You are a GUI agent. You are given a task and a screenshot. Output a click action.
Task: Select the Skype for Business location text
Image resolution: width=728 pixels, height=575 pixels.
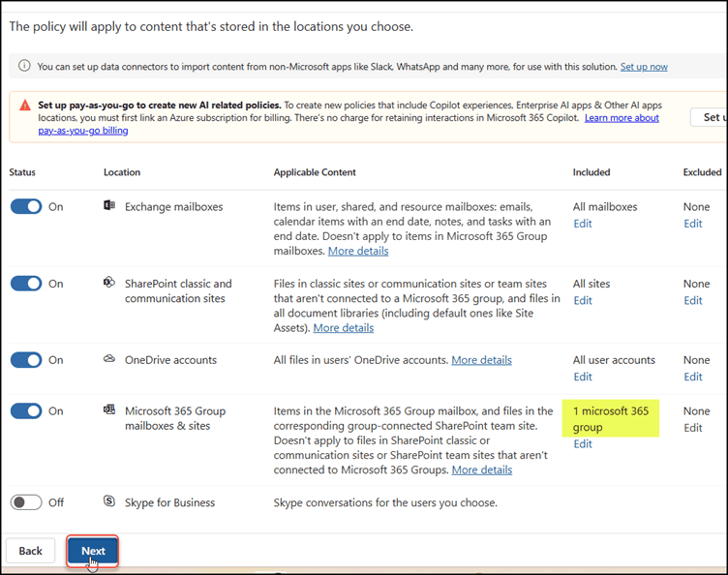tap(169, 502)
